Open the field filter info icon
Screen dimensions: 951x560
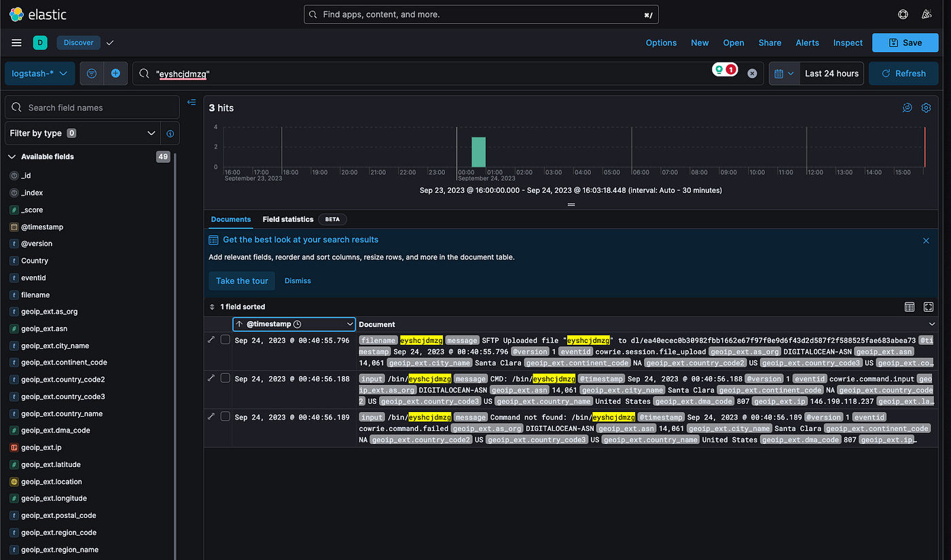[x=171, y=134]
